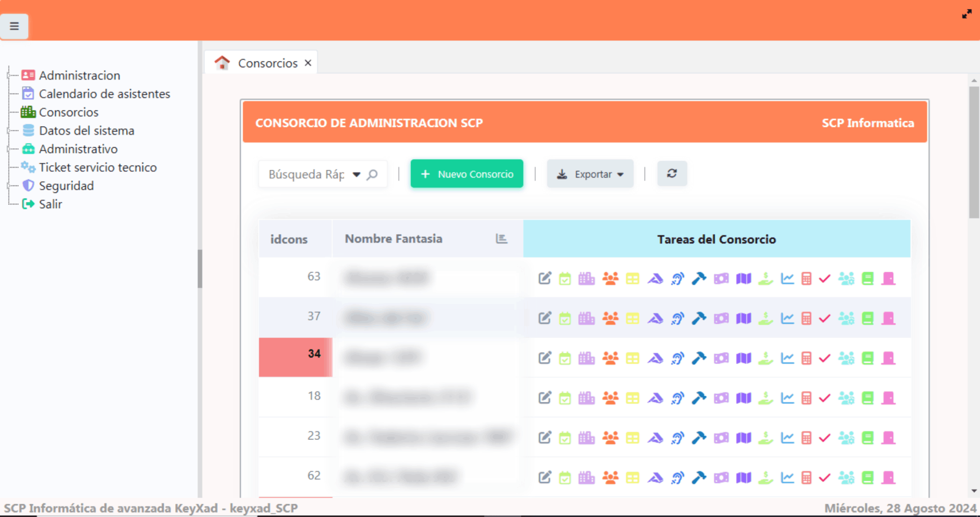This screenshot has height=517, width=980.
Task: Open the blue line chart icon in row 18
Action: pyautogui.click(x=788, y=398)
